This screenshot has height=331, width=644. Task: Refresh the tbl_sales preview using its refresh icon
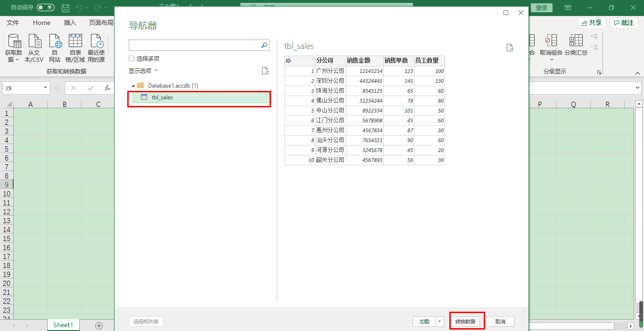tap(510, 48)
